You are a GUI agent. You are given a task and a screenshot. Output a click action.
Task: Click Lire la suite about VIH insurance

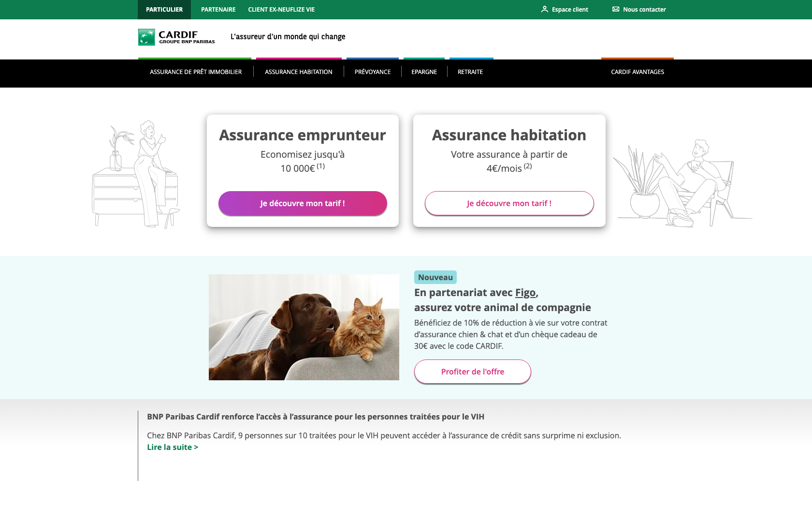[x=172, y=447]
